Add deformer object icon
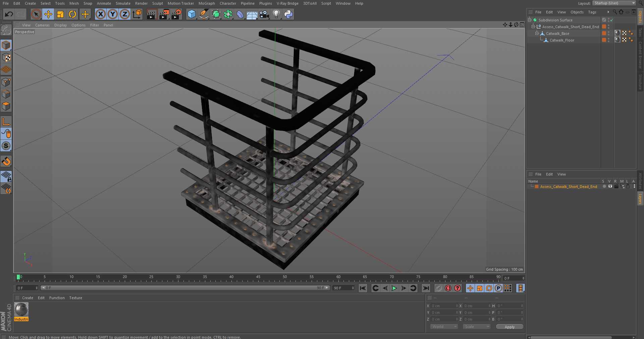This screenshot has width=644, height=339. 240,14
